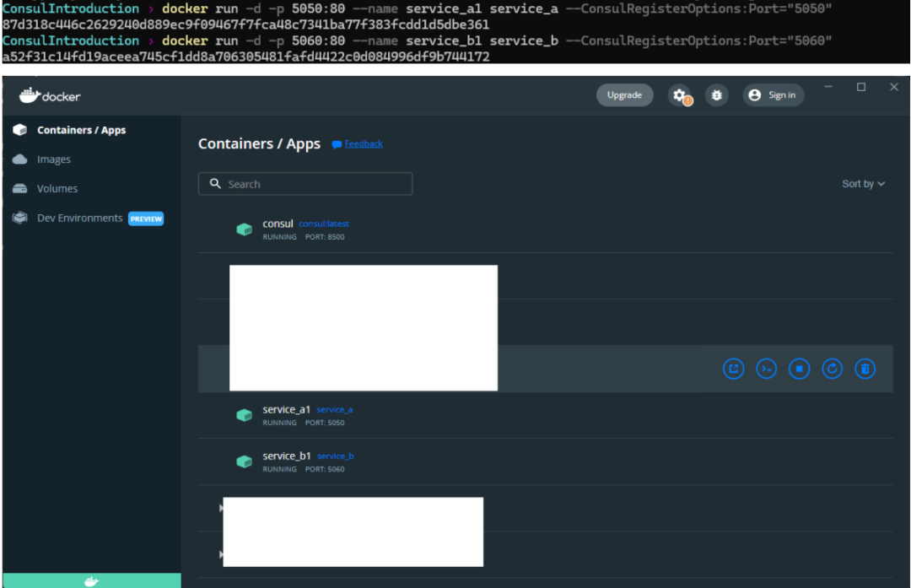Maximize the Docker Desktop window
The width and height of the screenshot is (911, 588).
click(x=861, y=87)
